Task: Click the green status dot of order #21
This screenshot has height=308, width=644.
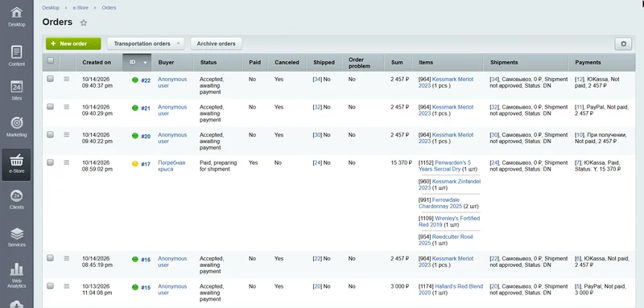Action: (134, 109)
